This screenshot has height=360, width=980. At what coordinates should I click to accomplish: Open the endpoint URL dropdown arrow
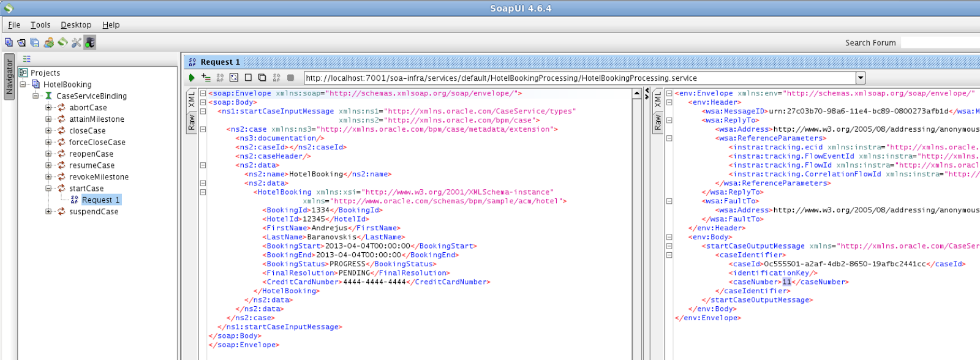[861, 78]
